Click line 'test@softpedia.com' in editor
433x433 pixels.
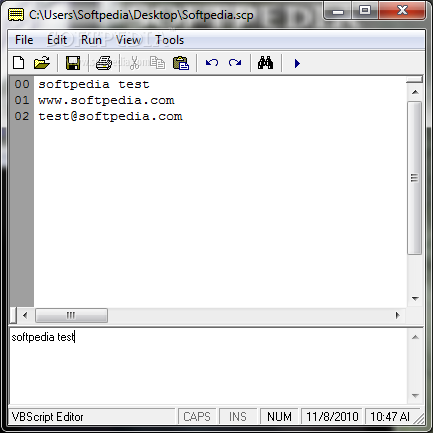(110, 116)
